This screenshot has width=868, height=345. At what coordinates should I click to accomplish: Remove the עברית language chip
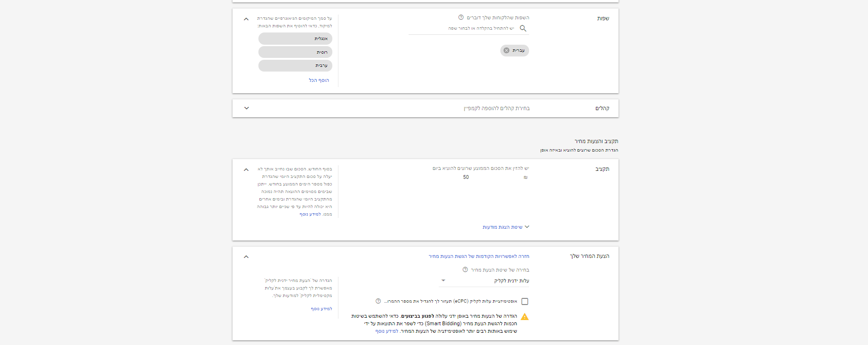coord(506,50)
